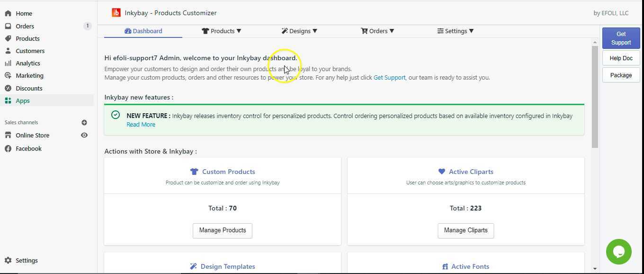
Task: Open the Active Cliparts heading link
Action: (471, 172)
